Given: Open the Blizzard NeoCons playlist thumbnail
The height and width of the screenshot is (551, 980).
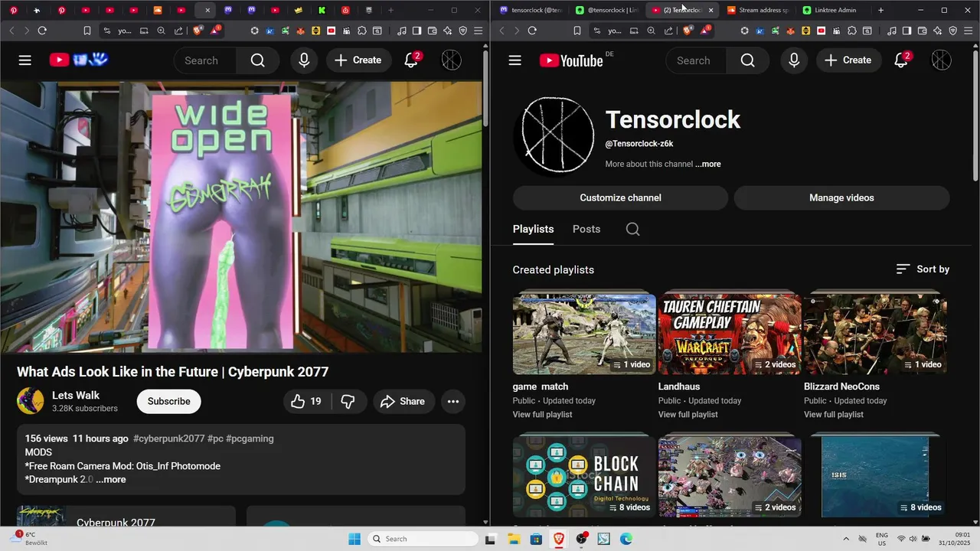Looking at the screenshot, I should tap(875, 334).
